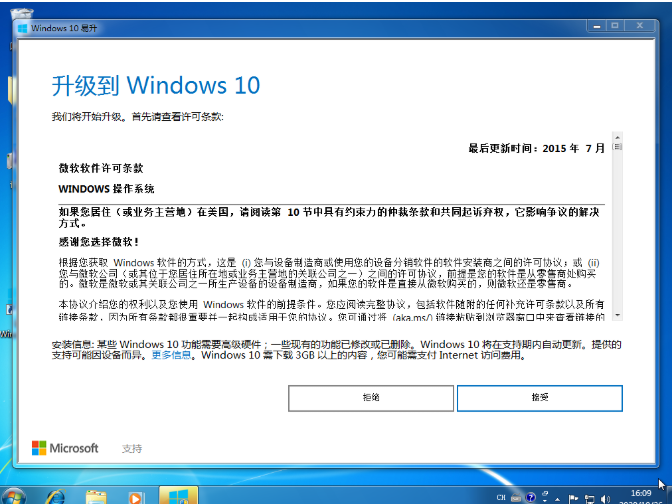
Task: Select Windows 10 upgrade taskbar button
Action: click(x=180, y=496)
